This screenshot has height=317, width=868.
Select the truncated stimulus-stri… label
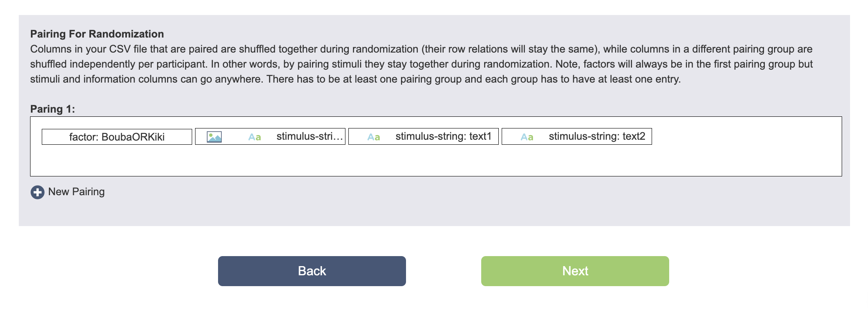(x=310, y=136)
